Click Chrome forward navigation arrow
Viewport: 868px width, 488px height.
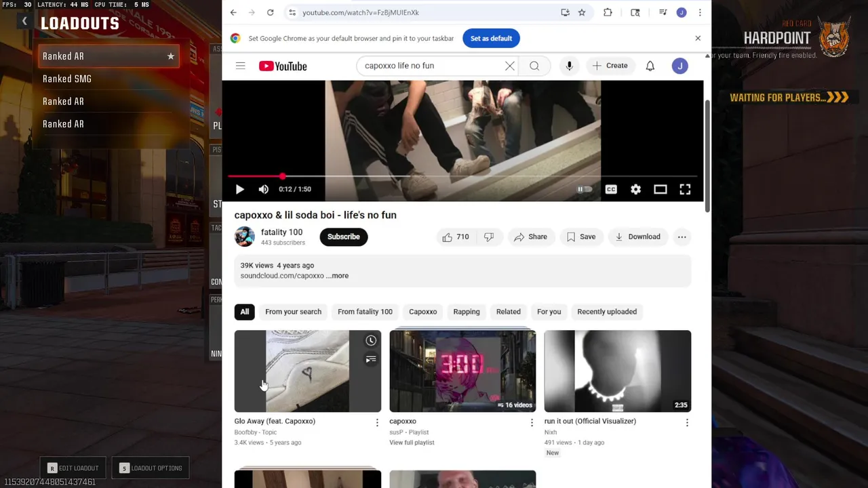[x=252, y=12]
